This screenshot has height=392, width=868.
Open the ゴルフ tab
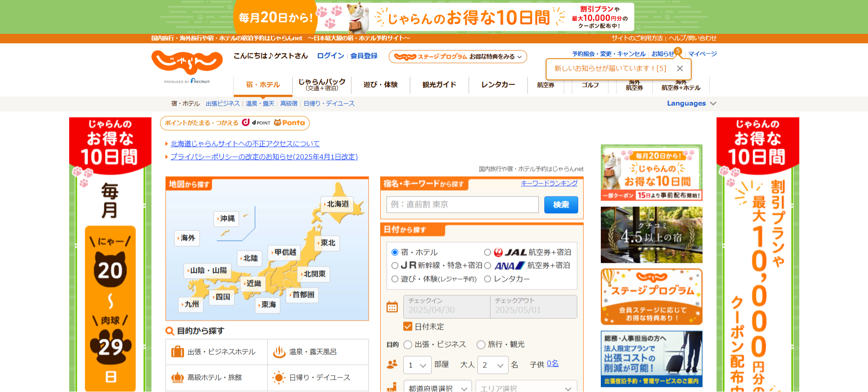(x=590, y=85)
